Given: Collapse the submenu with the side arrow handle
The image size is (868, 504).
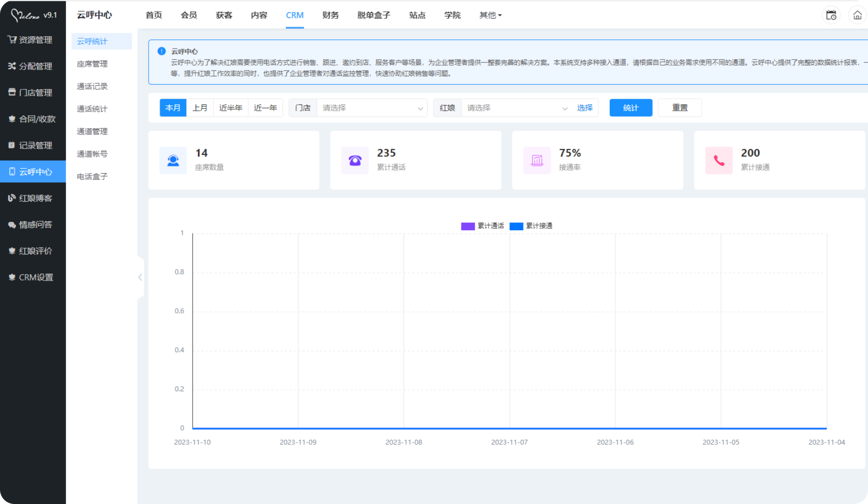Looking at the screenshot, I should (x=140, y=277).
